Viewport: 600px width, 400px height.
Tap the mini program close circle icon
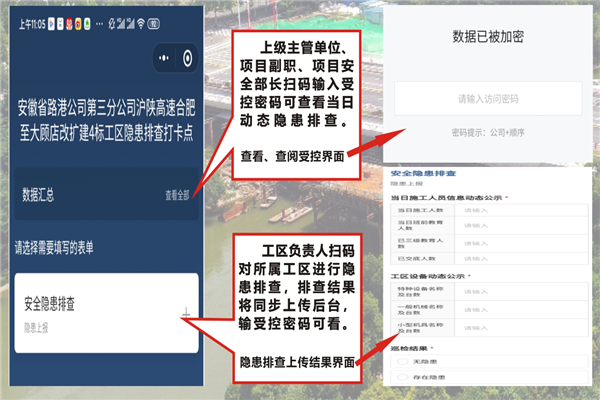point(187,57)
